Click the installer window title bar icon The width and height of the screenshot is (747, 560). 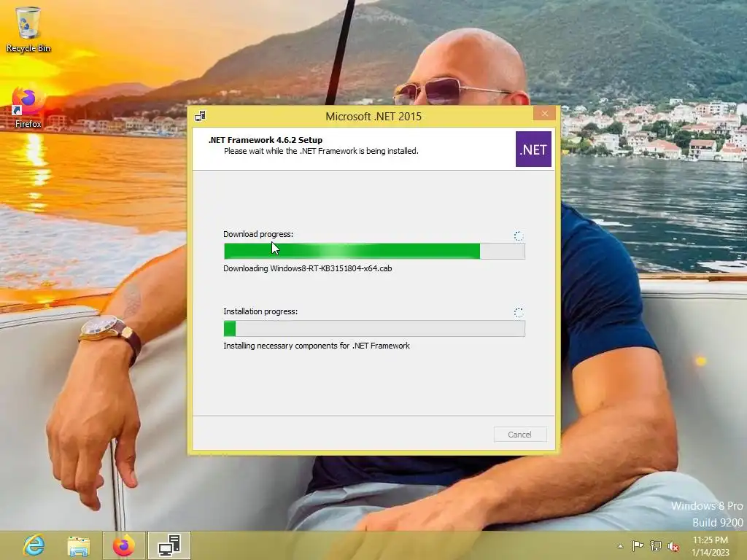point(200,116)
